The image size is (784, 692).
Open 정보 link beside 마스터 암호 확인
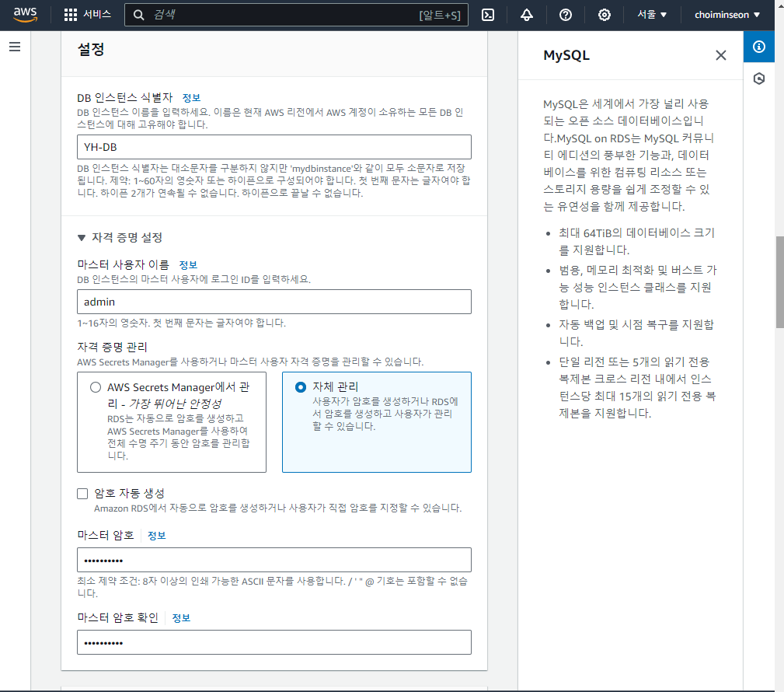tap(181, 618)
